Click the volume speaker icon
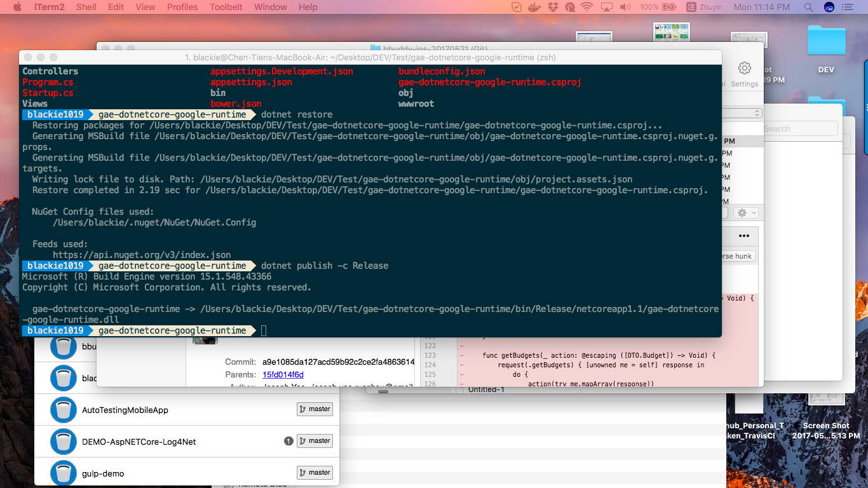The width and height of the screenshot is (868, 488). pos(625,7)
